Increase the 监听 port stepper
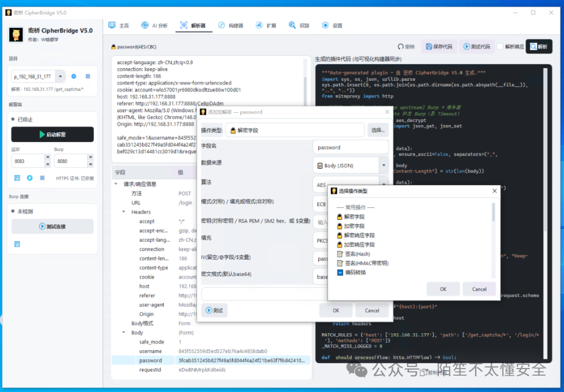Image resolution: width=564 pixels, height=392 pixels. click(x=47, y=157)
